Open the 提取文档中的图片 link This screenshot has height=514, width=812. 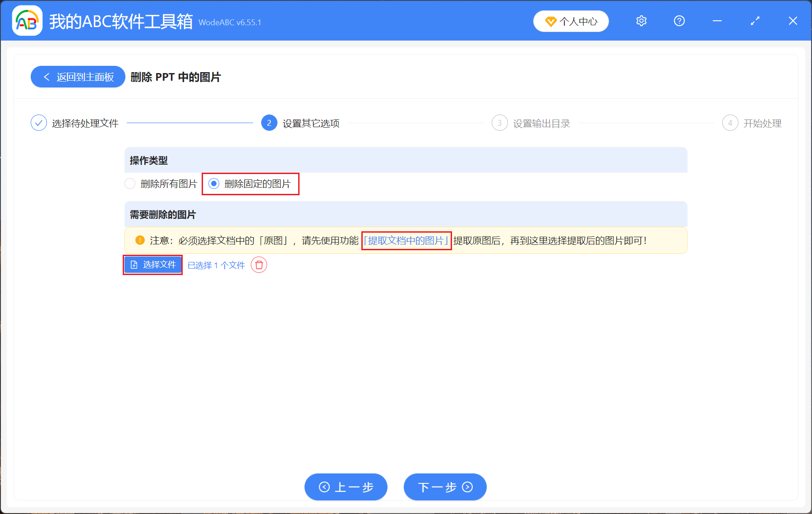pyautogui.click(x=406, y=240)
